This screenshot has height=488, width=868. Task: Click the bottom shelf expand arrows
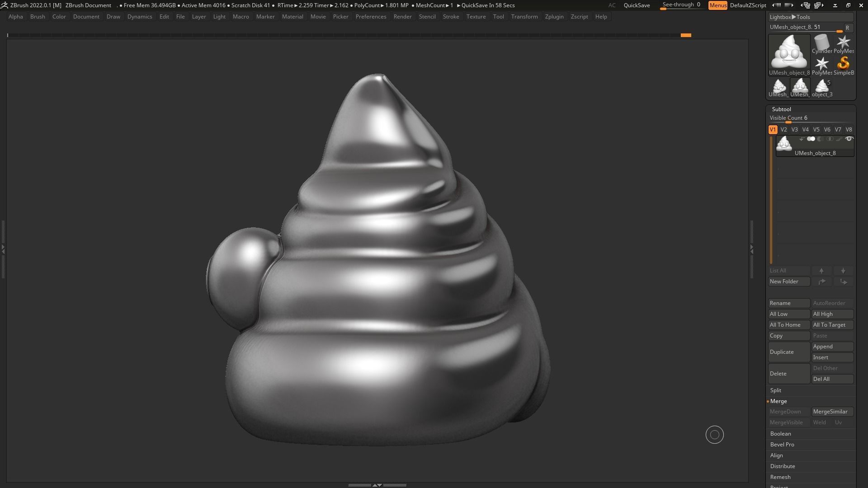pos(377,485)
